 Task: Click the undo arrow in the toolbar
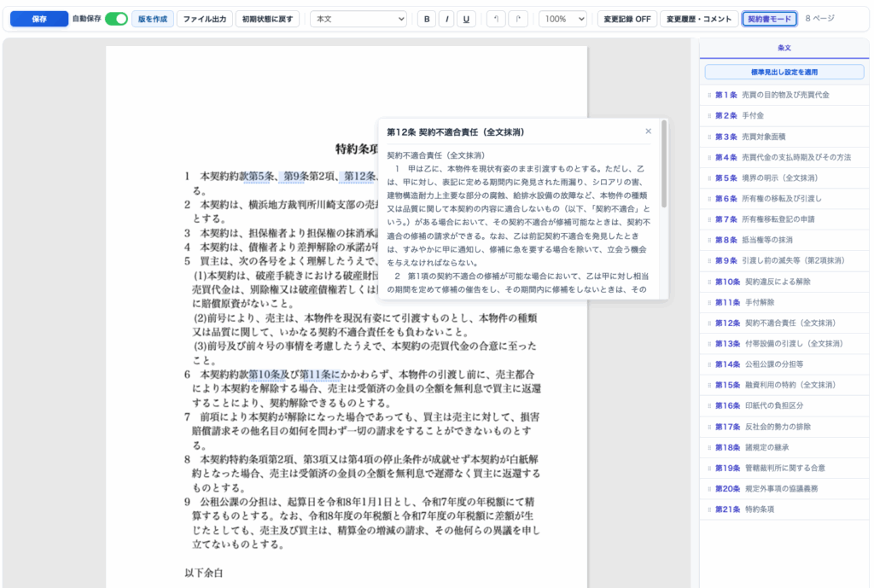point(496,19)
